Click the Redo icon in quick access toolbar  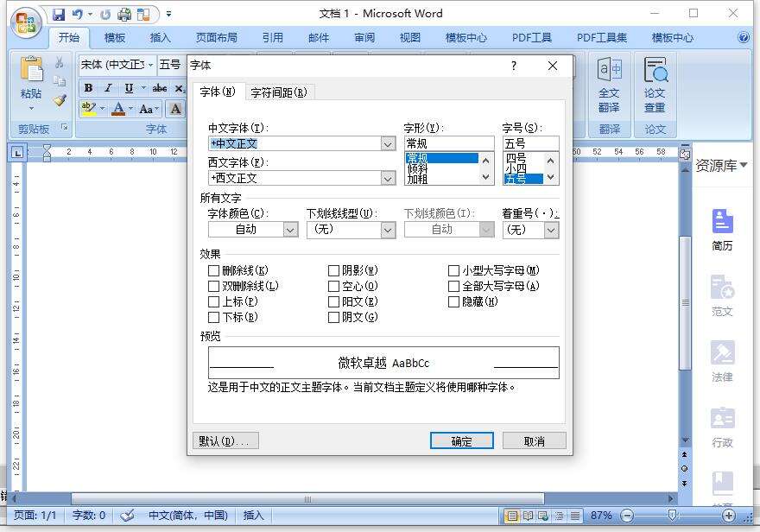[105, 15]
